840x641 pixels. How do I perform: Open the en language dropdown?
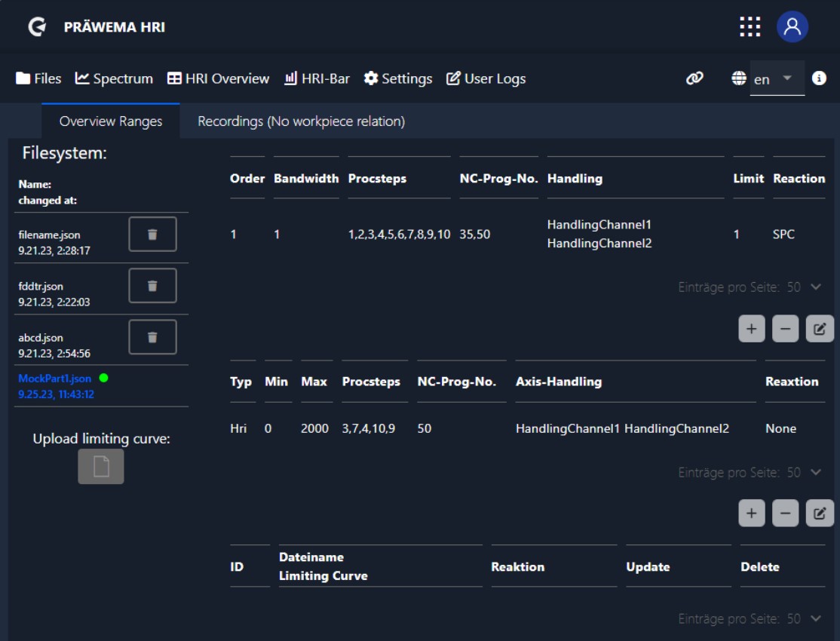(777, 78)
